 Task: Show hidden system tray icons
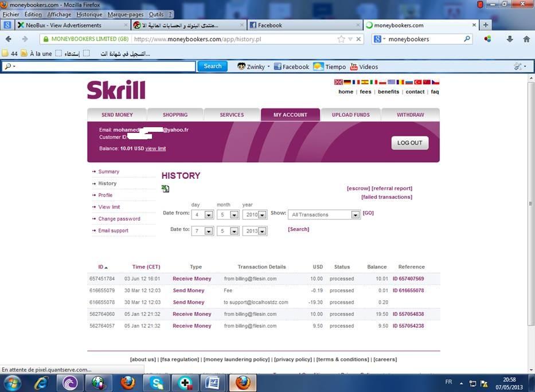(x=461, y=383)
